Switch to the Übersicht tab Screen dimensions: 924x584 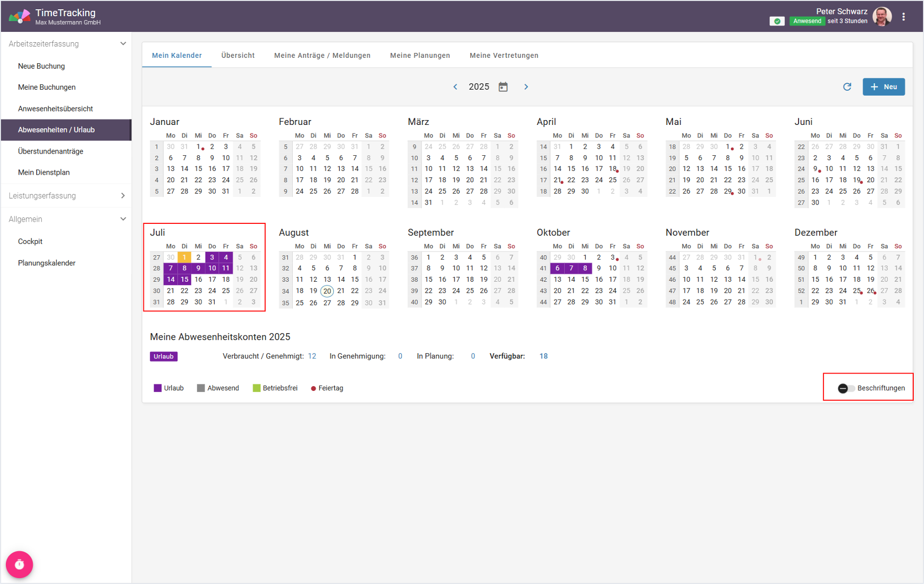tap(237, 56)
